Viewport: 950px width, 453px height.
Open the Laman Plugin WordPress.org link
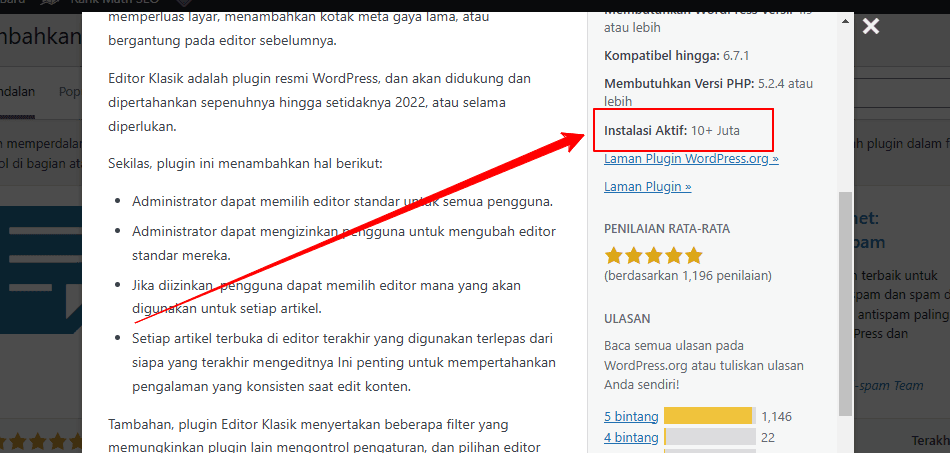point(691,159)
